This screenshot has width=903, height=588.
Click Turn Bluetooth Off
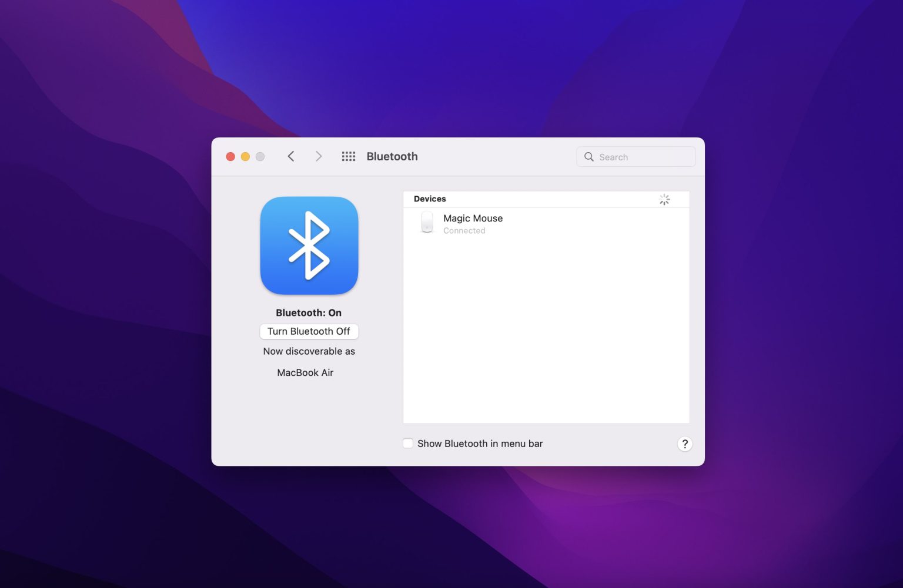coord(309,331)
